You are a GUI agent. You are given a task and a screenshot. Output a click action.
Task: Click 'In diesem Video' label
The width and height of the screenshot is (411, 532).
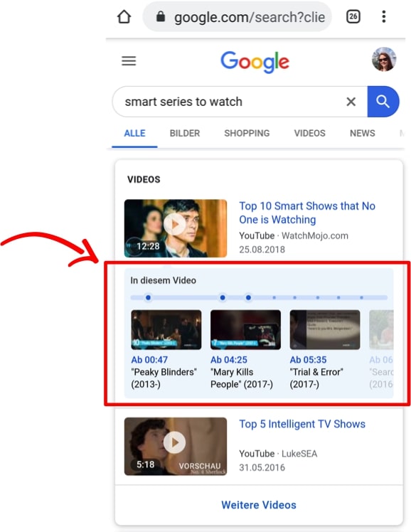163,280
